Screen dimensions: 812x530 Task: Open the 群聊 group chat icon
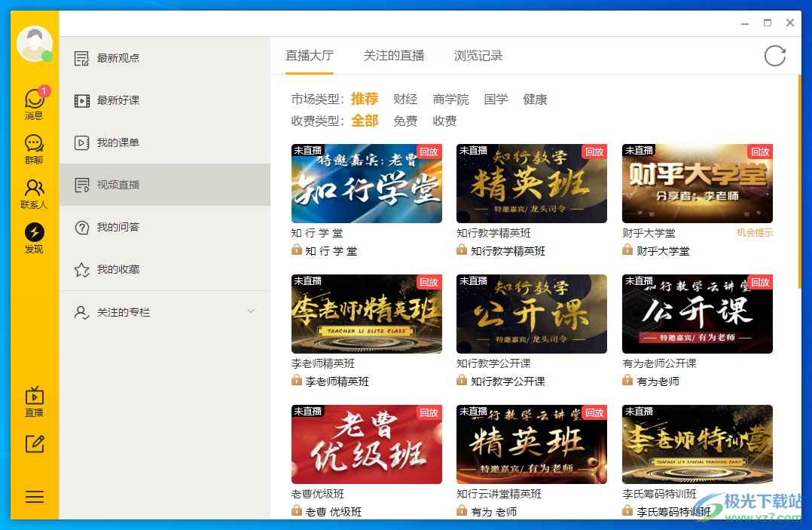tap(34, 149)
